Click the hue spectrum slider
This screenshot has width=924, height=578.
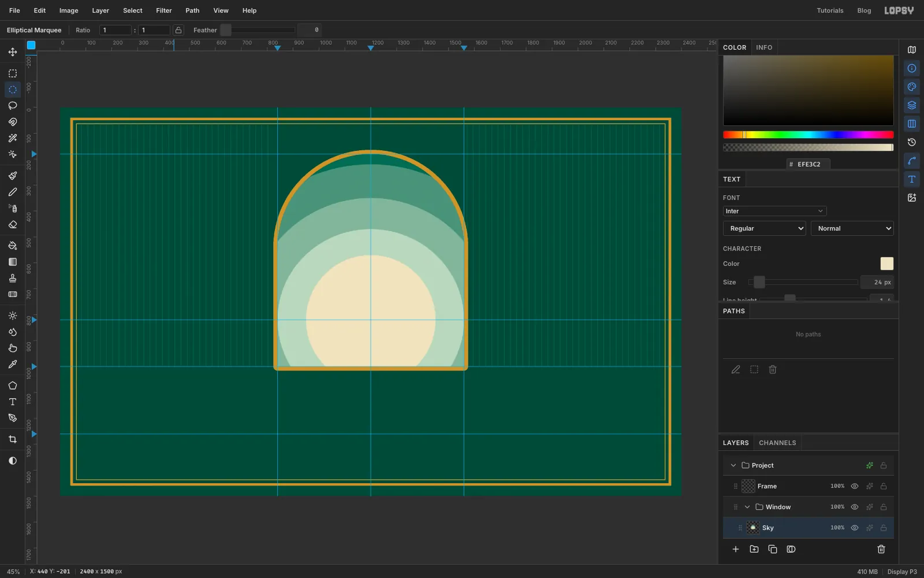pos(808,135)
